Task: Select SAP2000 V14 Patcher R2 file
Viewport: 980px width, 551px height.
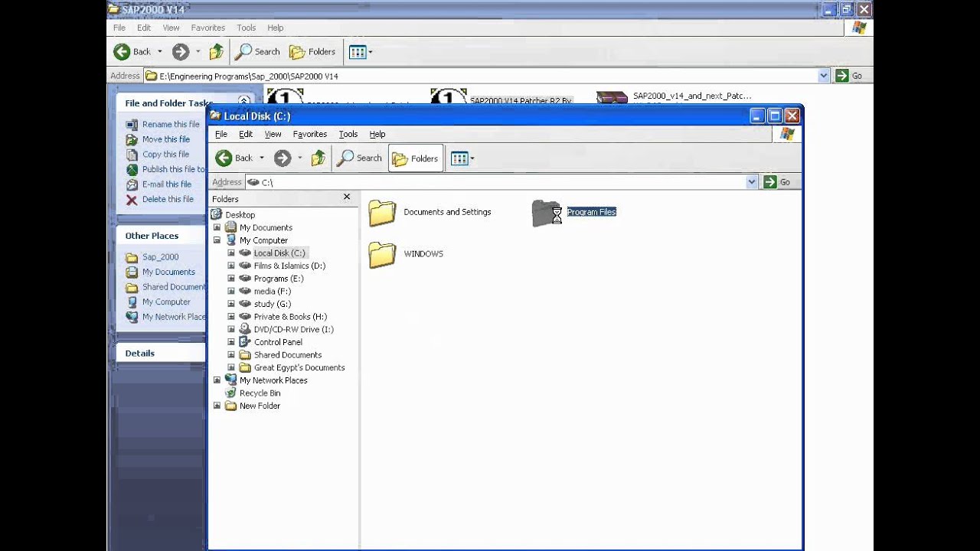Action: coord(521,101)
